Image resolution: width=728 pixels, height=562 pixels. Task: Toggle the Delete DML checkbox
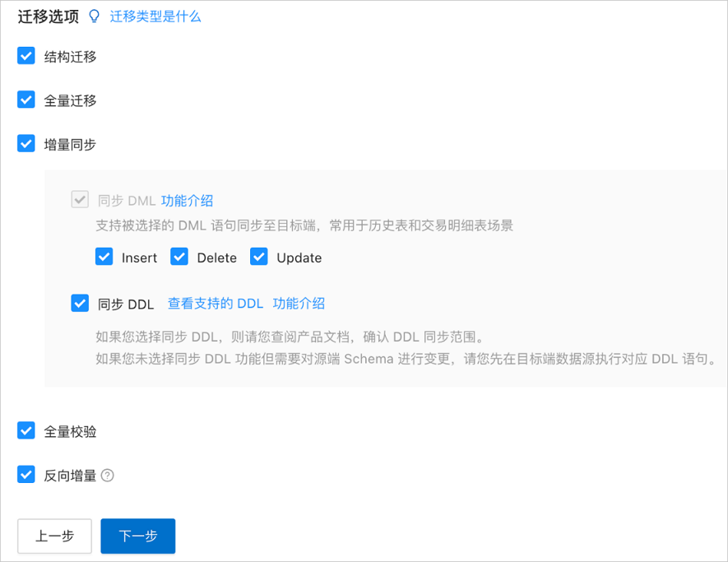179,257
